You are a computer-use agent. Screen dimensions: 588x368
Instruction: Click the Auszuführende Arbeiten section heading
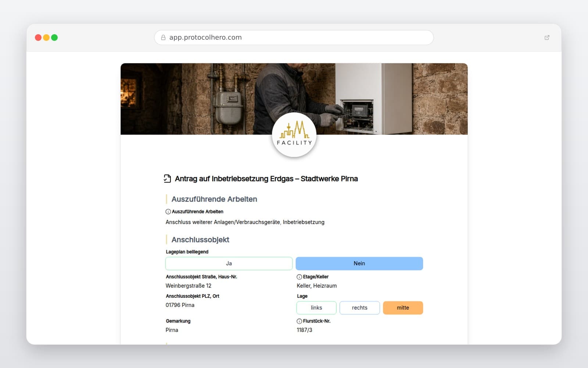coord(214,199)
